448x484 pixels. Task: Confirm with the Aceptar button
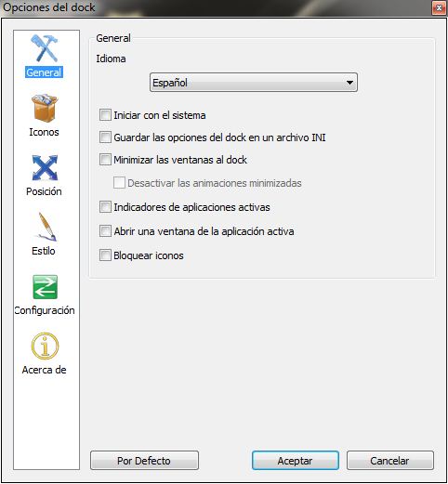[x=296, y=461]
